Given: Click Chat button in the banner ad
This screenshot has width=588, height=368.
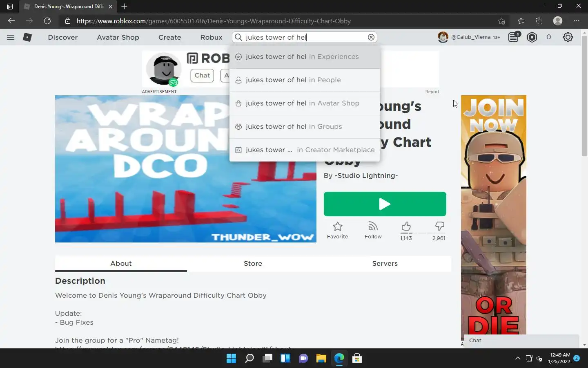Looking at the screenshot, I should 202,75.
